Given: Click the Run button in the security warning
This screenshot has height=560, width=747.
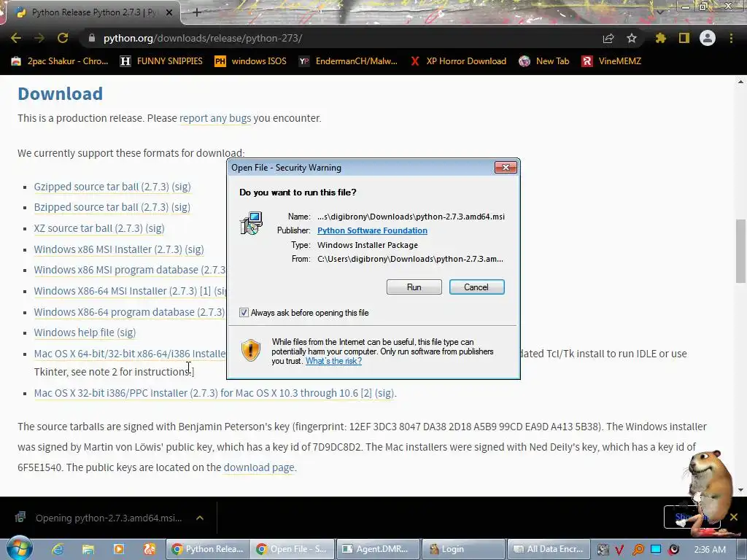Looking at the screenshot, I should [414, 287].
